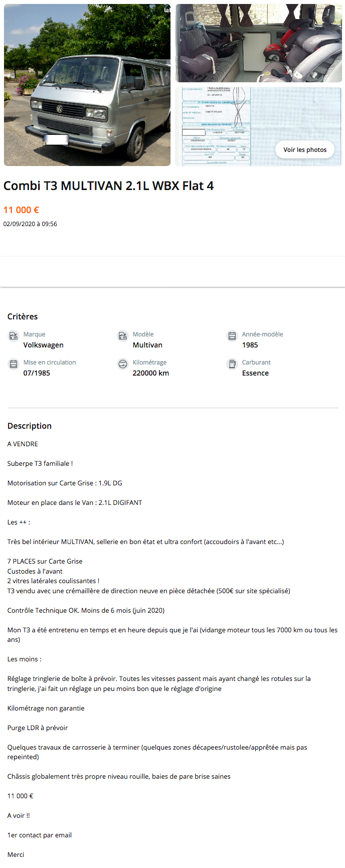Click the 'Mise en circulation' criteria label

(x=50, y=363)
